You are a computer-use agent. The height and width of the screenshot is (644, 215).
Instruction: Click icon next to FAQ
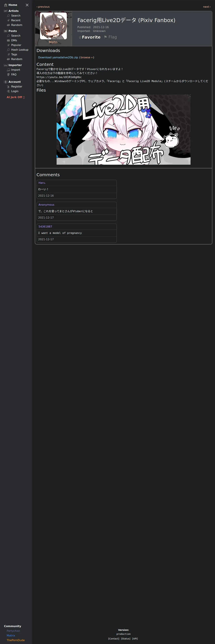[9, 75]
